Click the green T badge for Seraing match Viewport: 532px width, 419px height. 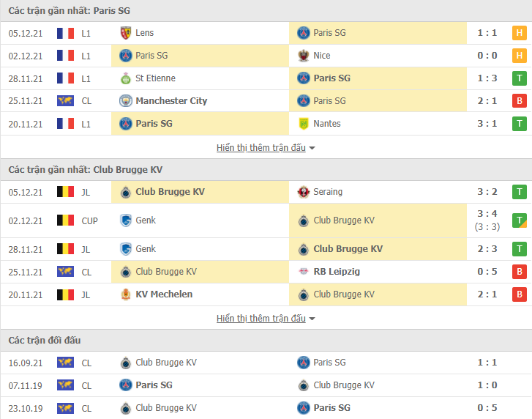coord(519,192)
